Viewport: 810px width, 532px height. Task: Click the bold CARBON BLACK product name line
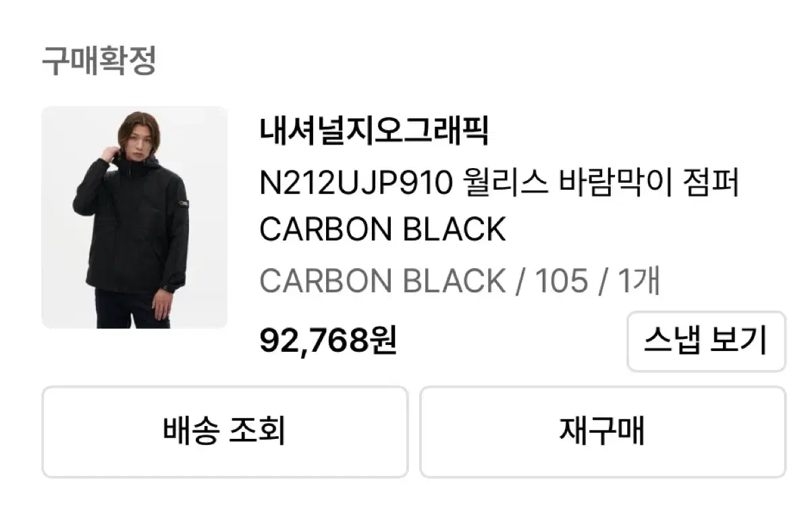pos(383,230)
